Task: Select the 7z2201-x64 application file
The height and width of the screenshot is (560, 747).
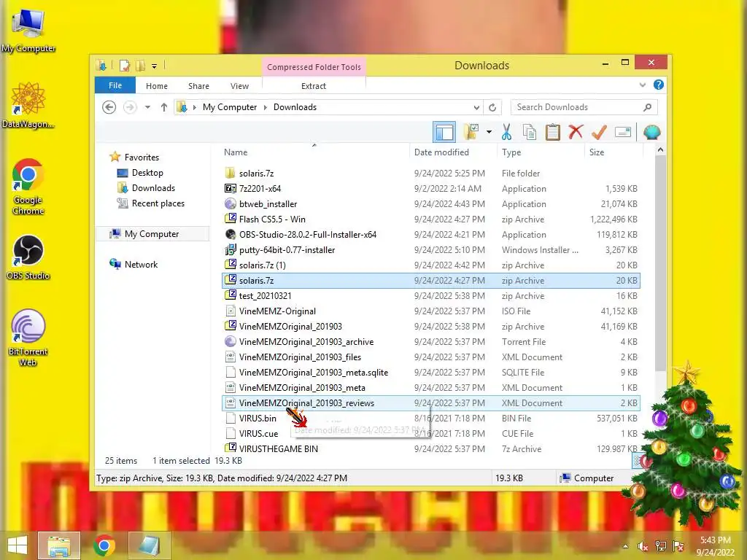Action: point(431,189)
